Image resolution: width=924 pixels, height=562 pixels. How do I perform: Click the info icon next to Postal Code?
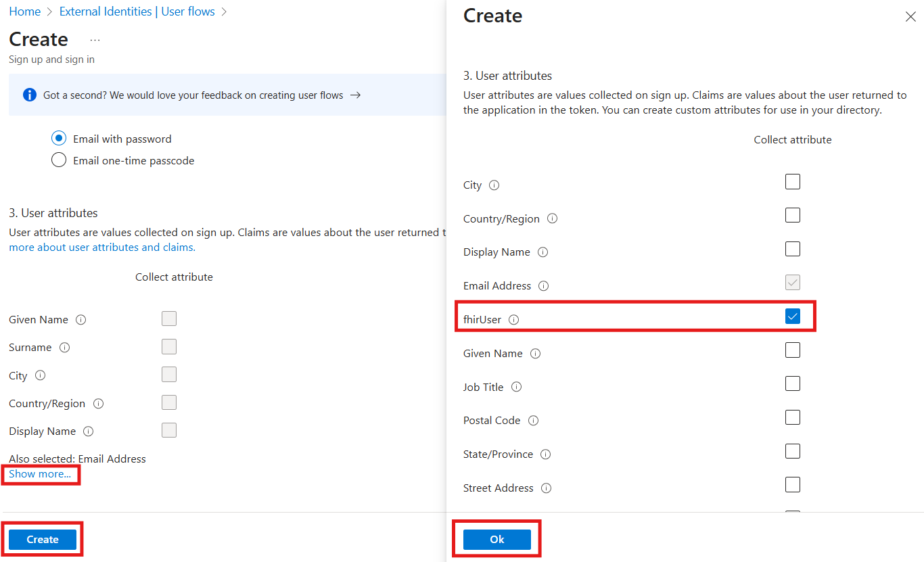click(x=533, y=420)
